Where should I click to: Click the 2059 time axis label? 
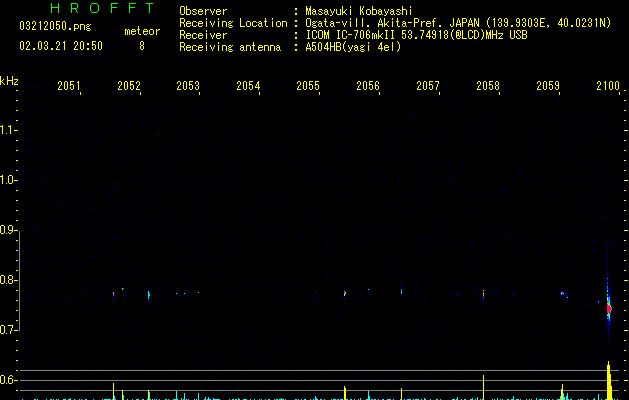click(x=548, y=86)
